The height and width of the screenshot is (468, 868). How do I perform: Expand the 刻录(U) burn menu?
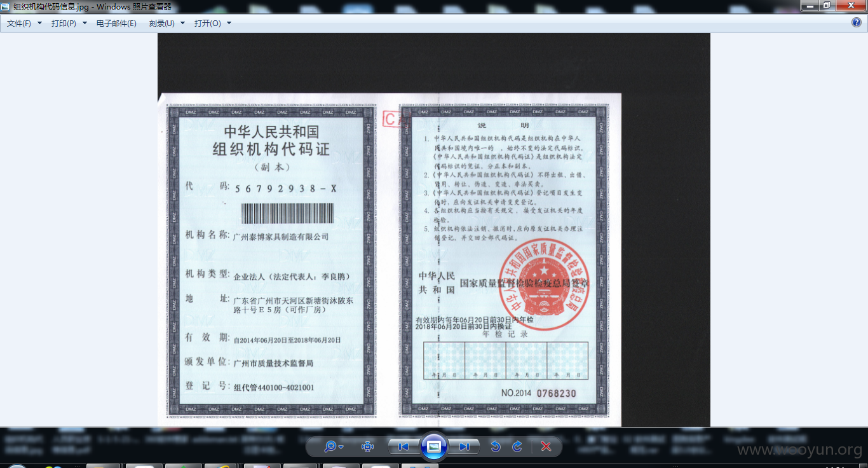(167, 23)
